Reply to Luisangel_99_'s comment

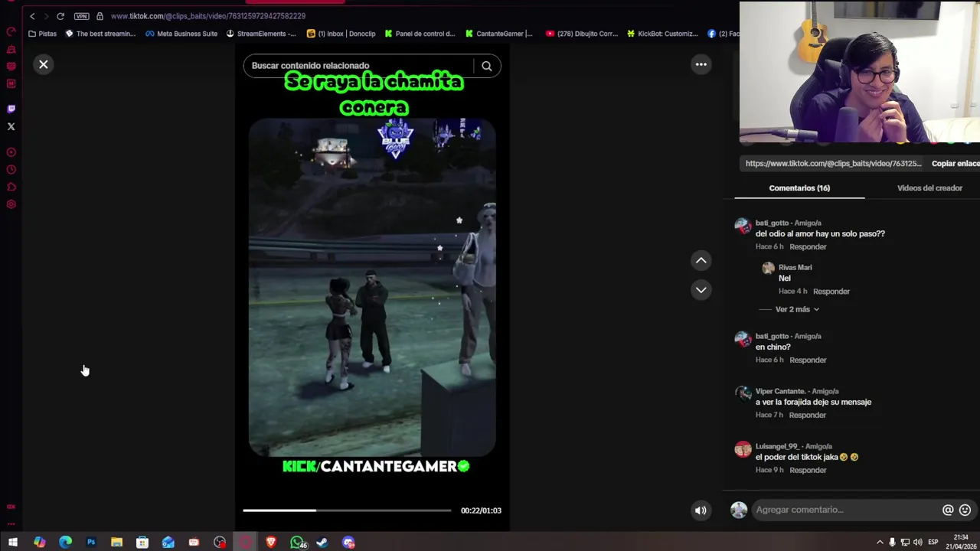point(808,471)
